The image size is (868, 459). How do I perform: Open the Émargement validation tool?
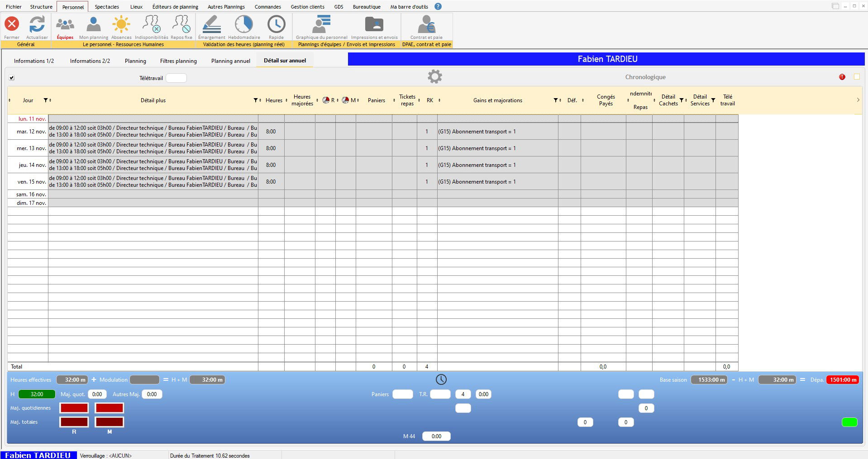tap(211, 24)
